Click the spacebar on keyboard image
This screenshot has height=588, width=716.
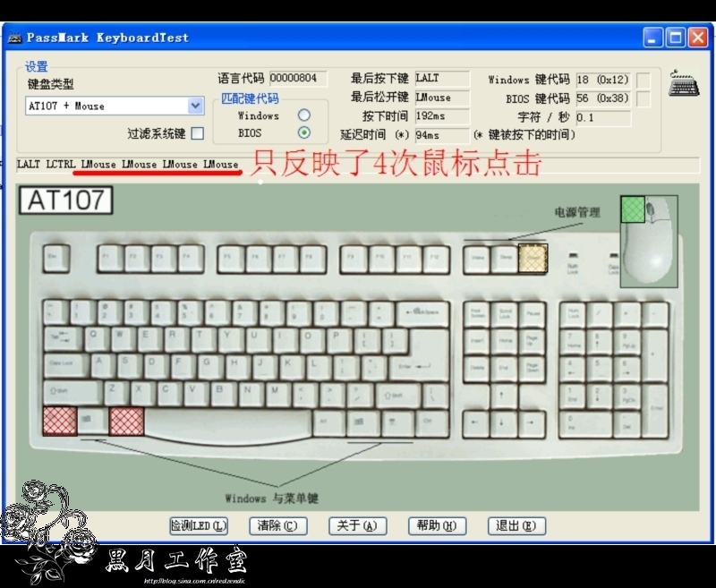[228, 424]
